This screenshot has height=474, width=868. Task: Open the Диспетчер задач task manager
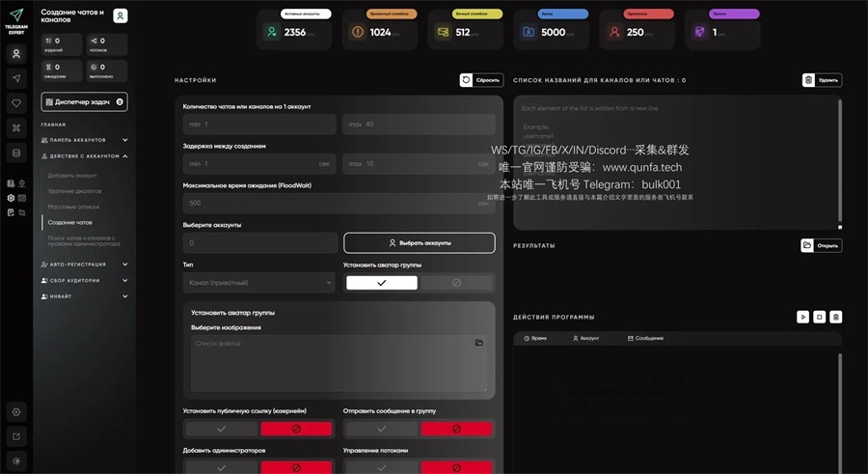click(84, 102)
